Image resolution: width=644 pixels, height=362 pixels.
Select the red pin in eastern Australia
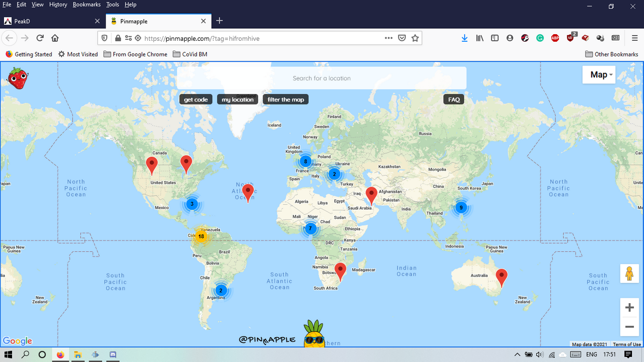[501, 278]
